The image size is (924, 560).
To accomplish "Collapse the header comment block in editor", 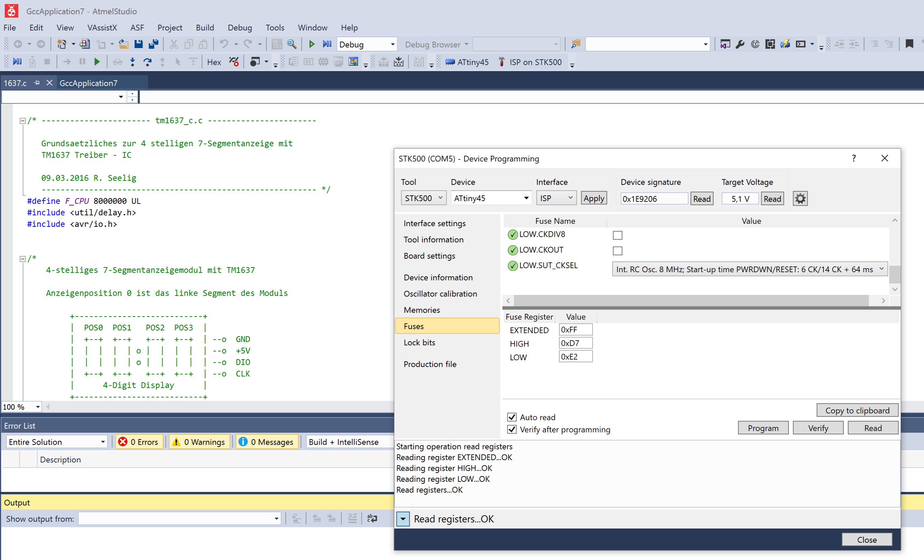I will 22,121.
